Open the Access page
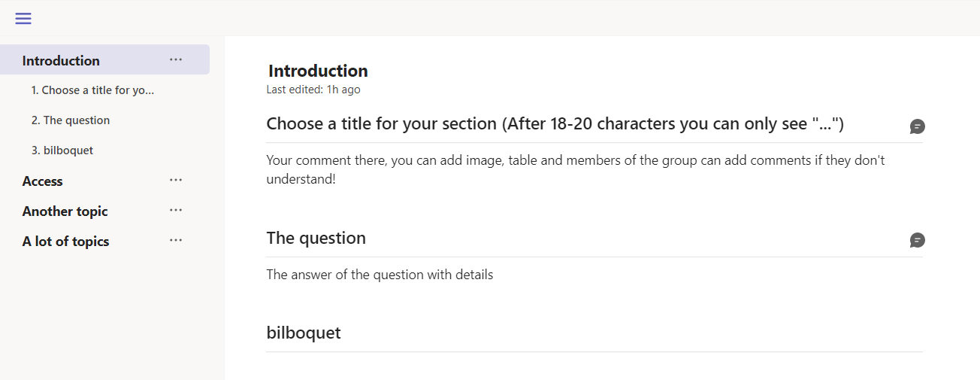 tap(43, 181)
